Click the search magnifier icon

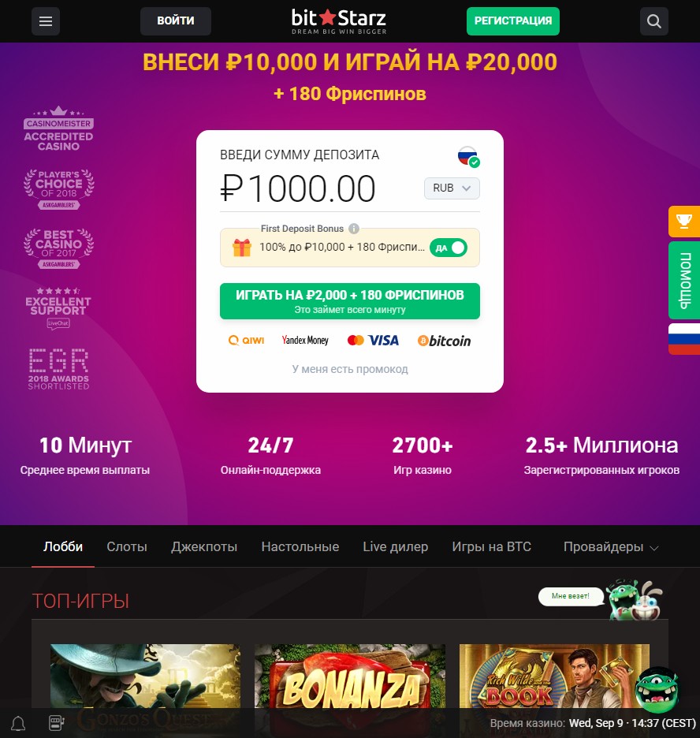point(654,21)
